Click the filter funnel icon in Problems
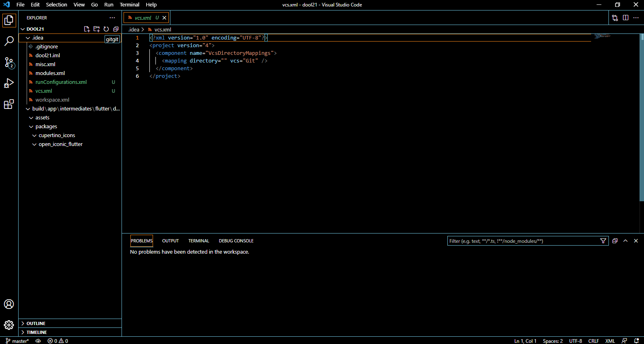Screen dimensions: 644x344 point(603,241)
